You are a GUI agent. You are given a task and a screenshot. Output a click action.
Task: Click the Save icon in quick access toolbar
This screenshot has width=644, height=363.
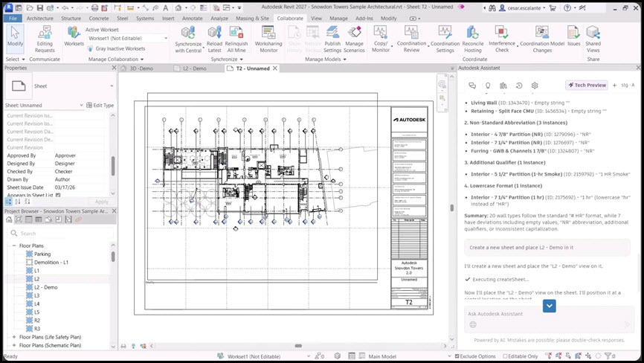tap(40, 7)
